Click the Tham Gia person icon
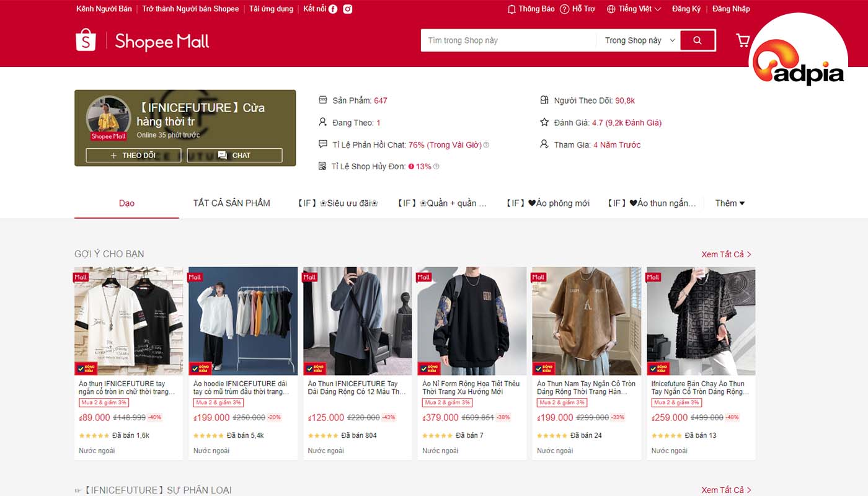 pyautogui.click(x=544, y=144)
